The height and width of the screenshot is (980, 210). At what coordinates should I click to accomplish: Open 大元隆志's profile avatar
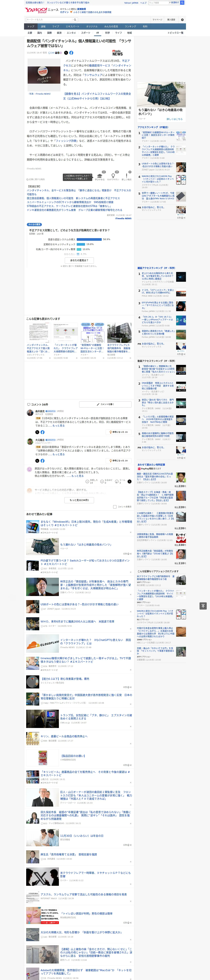[30, 441]
